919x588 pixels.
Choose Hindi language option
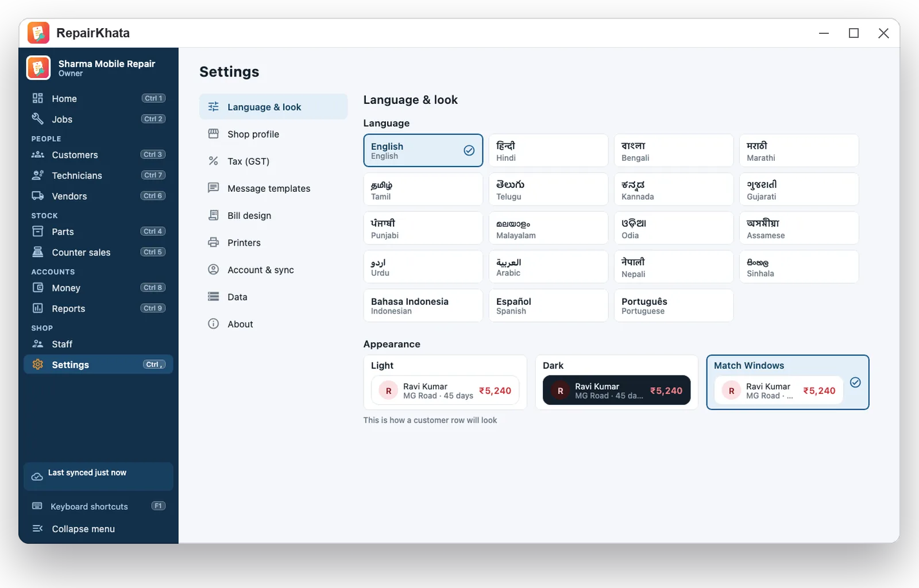[x=549, y=150]
